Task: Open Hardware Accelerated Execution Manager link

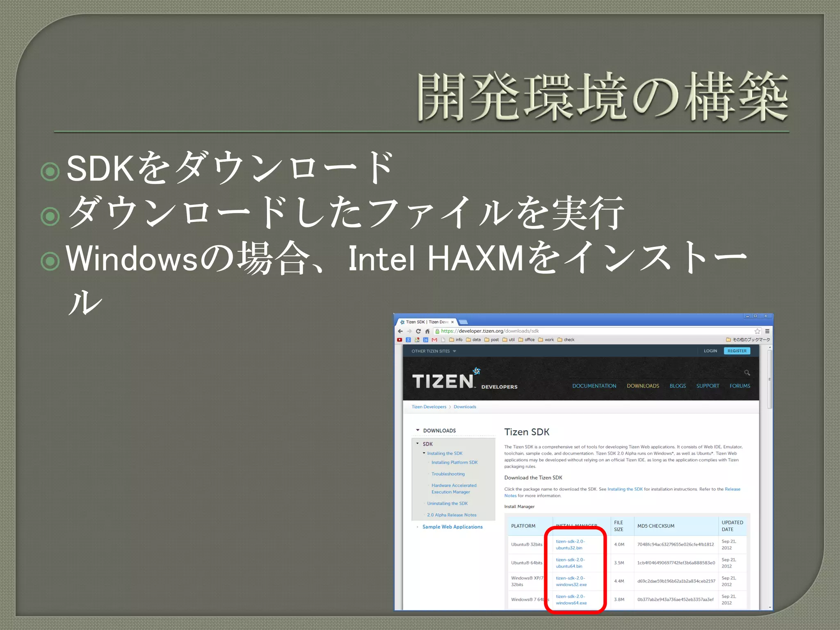Action: (454, 489)
